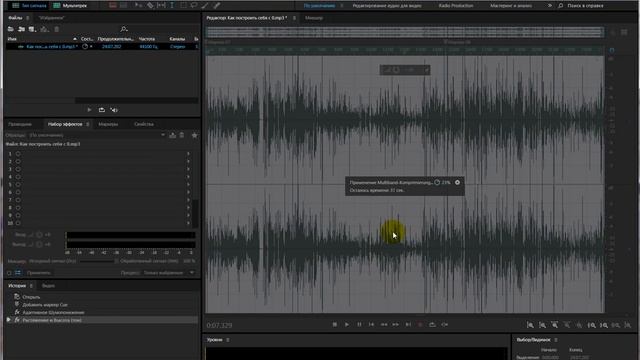Toggle power for effect slot 3
This screenshot has height=360, width=640.
pyautogui.click(x=18, y=169)
